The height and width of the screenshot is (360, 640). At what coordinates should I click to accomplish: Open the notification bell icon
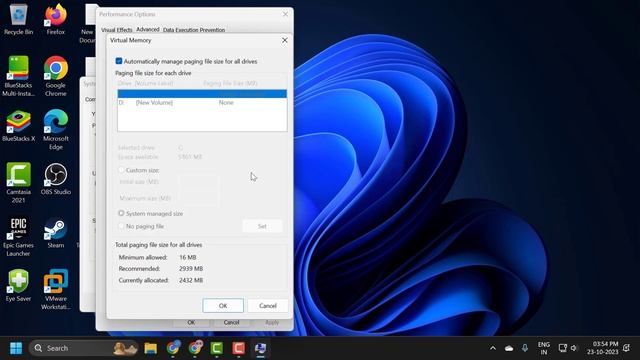pos(627,348)
